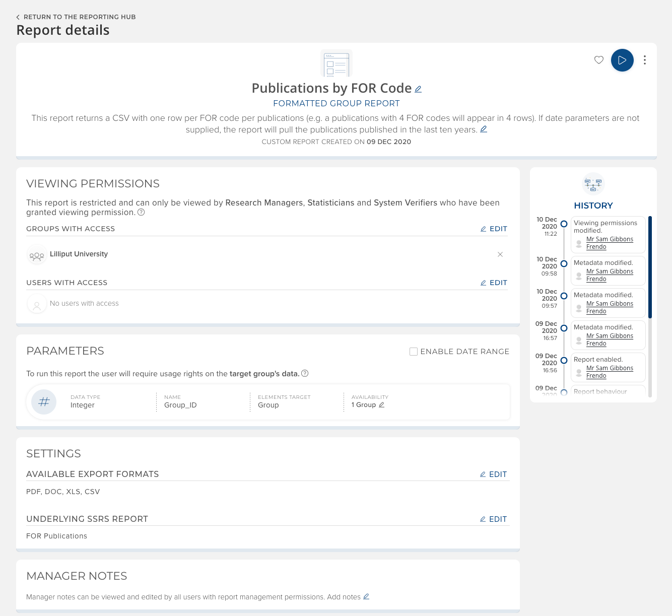Click the 10 Dec 09:58 timeline marker
This screenshot has width=672, height=616.
[x=564, y=263]
